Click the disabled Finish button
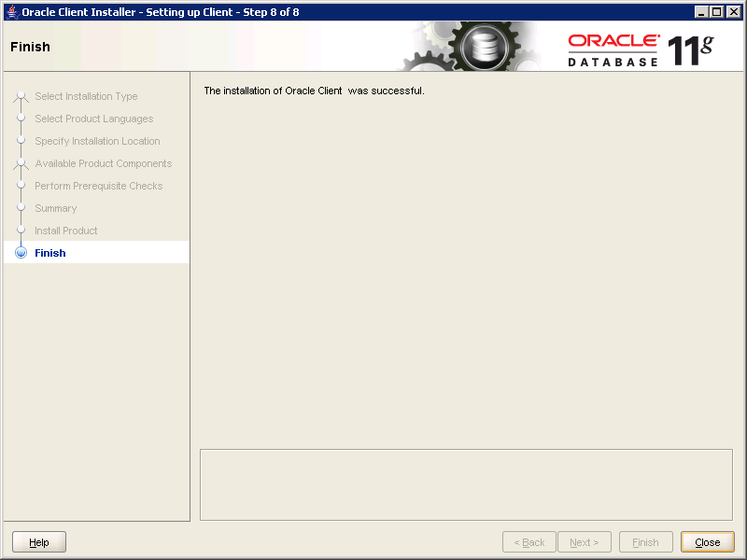The image size is (747, 560). 645,542
